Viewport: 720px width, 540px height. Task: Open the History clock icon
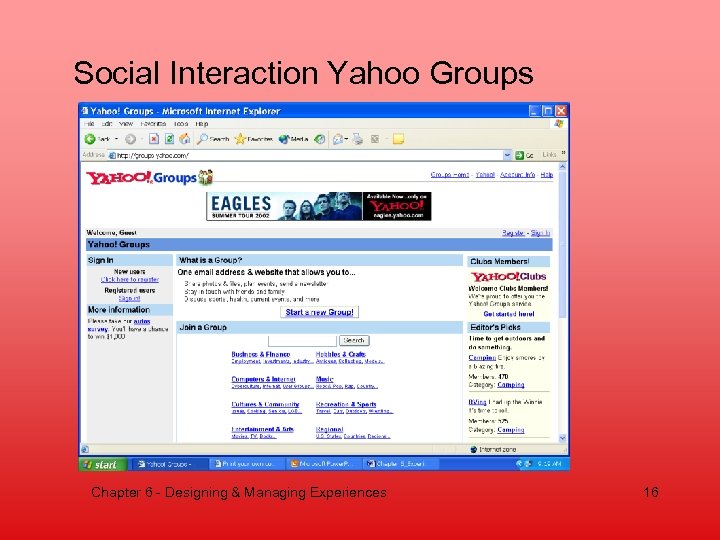click(320, 139)
